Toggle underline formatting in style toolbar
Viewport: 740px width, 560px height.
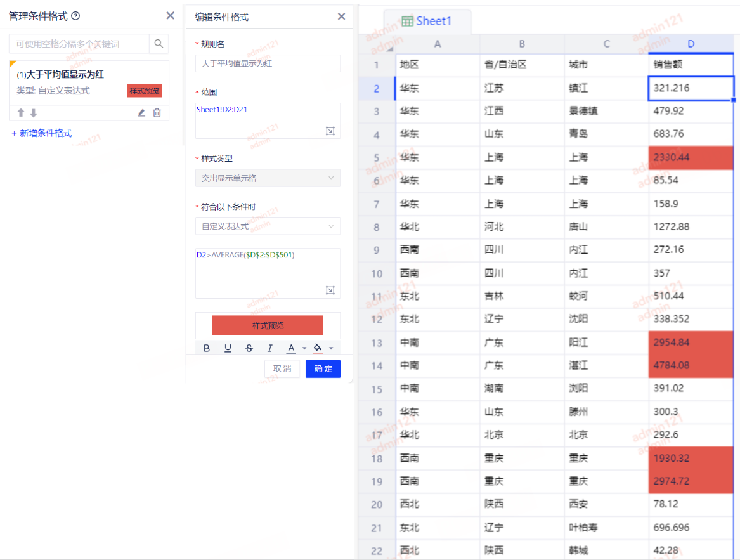coord(228,348)
